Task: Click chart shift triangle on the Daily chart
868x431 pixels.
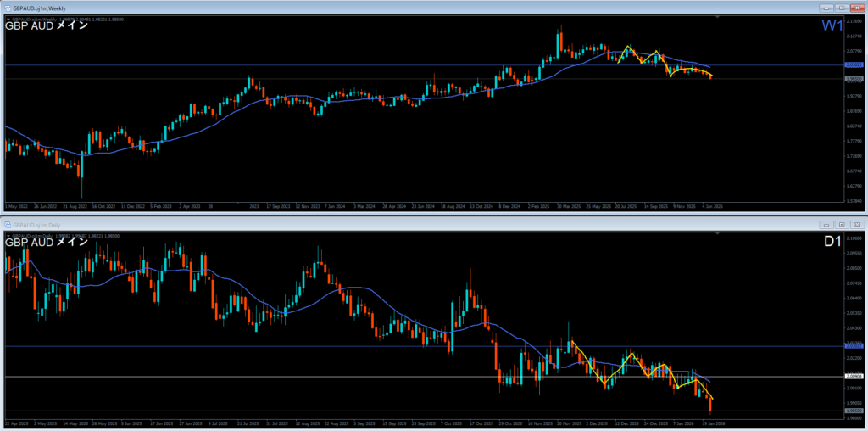Action: point(717,232)
